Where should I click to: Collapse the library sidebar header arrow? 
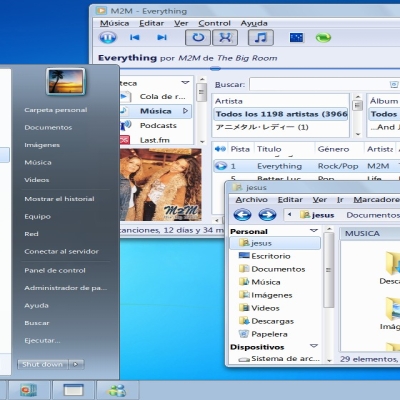[x=185, y=82]
